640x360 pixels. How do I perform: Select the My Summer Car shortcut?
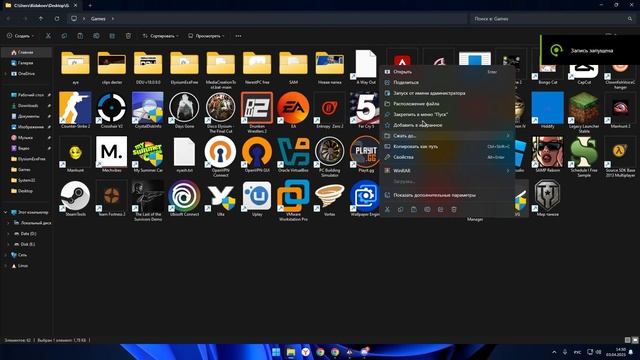[148, 152]
